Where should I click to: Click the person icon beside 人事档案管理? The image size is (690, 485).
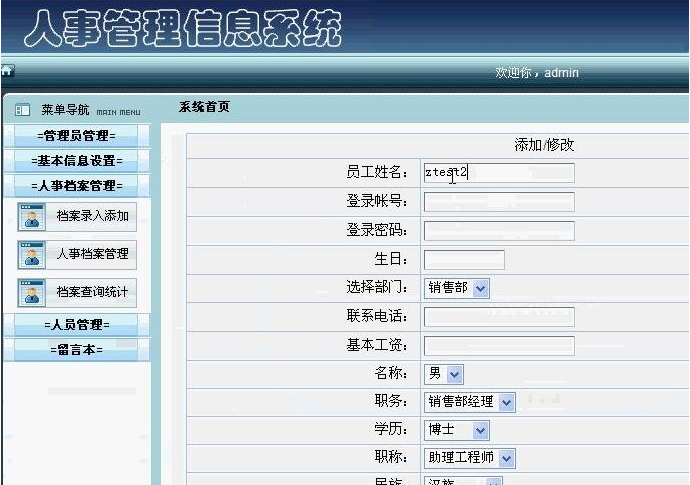point(32,255)
